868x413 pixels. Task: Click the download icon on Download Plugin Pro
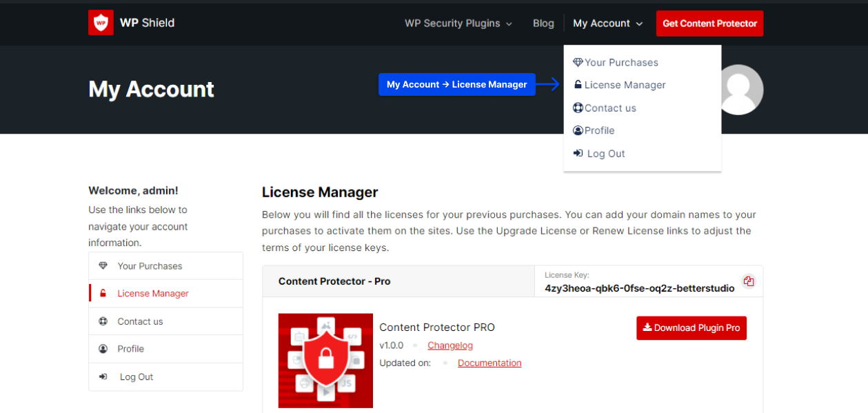(647, 328)
